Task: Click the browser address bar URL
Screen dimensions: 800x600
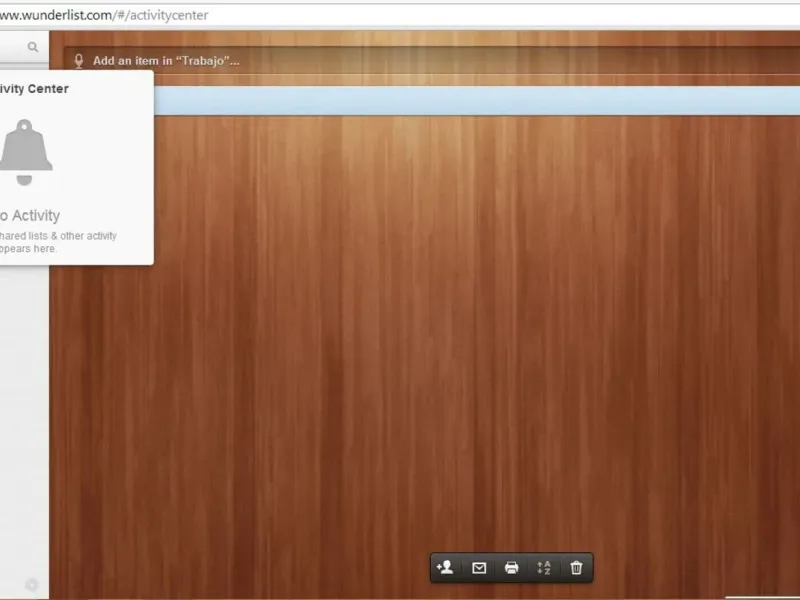Action: (x=104, y=15)
